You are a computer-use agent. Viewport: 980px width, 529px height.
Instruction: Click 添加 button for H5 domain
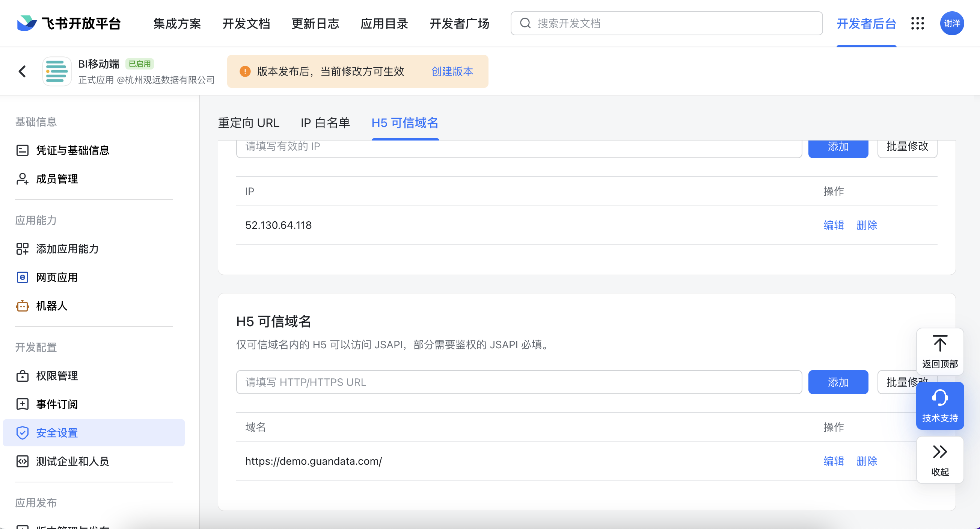[x=838, y=382]
